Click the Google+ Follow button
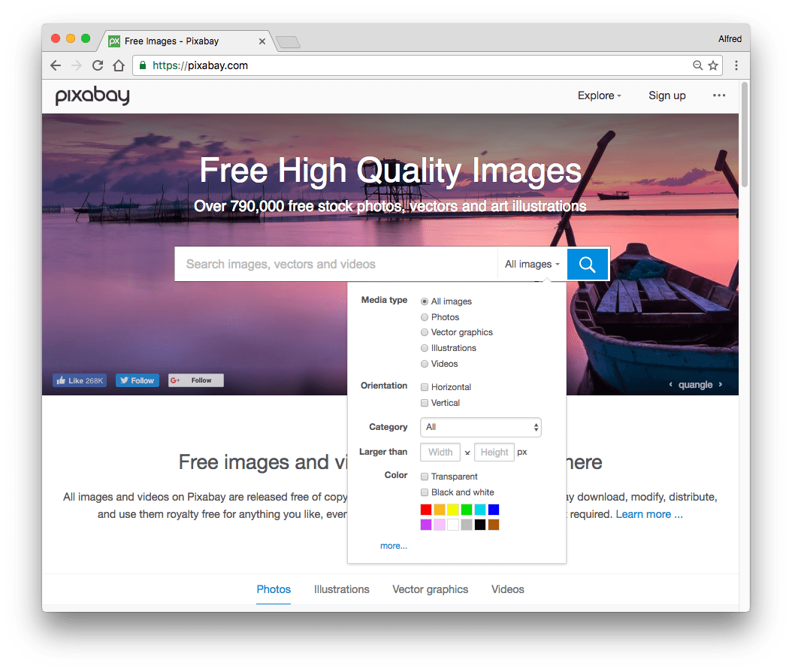The image size is (792, 672). [x=195, y=380]
